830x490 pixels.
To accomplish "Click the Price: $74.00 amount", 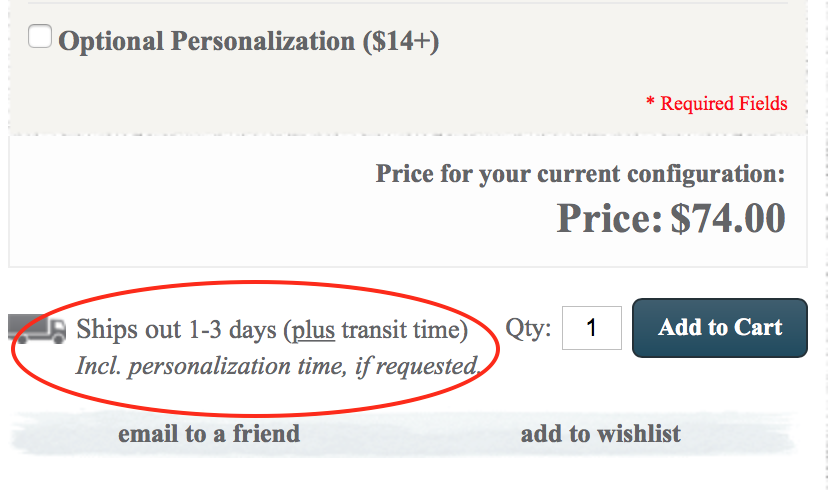I will (x=671, y=218).
